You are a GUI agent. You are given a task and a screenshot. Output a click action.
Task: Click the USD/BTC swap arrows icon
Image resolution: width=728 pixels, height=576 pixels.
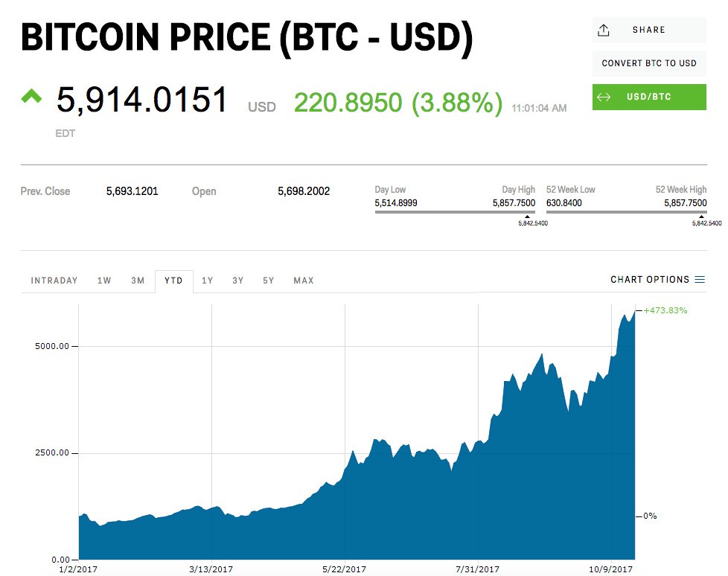(604, 97)
